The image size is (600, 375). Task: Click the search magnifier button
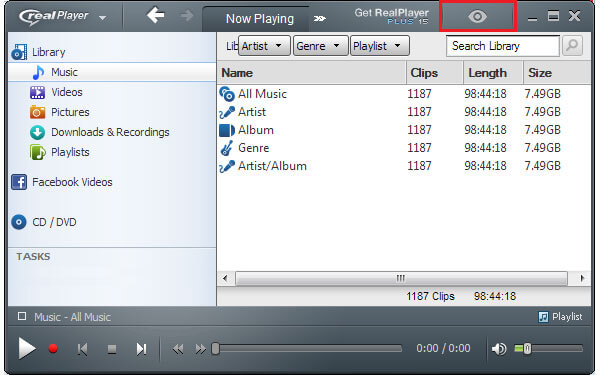[x=572, y=46]
